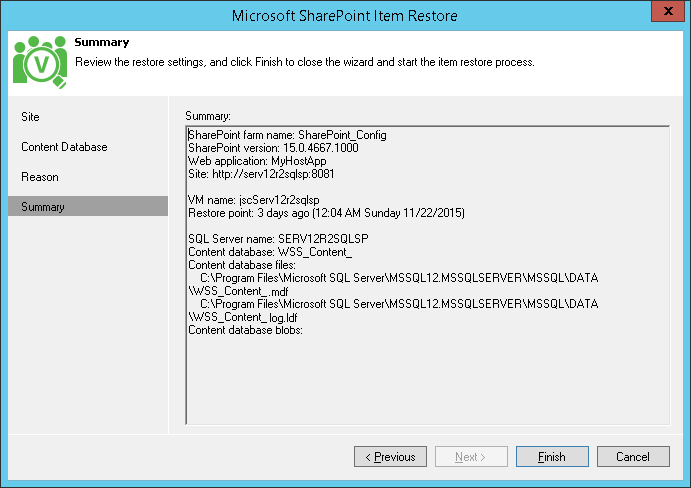691x488 pixels.
Task: Click the bold Summary heading
Action: [102, 42]
